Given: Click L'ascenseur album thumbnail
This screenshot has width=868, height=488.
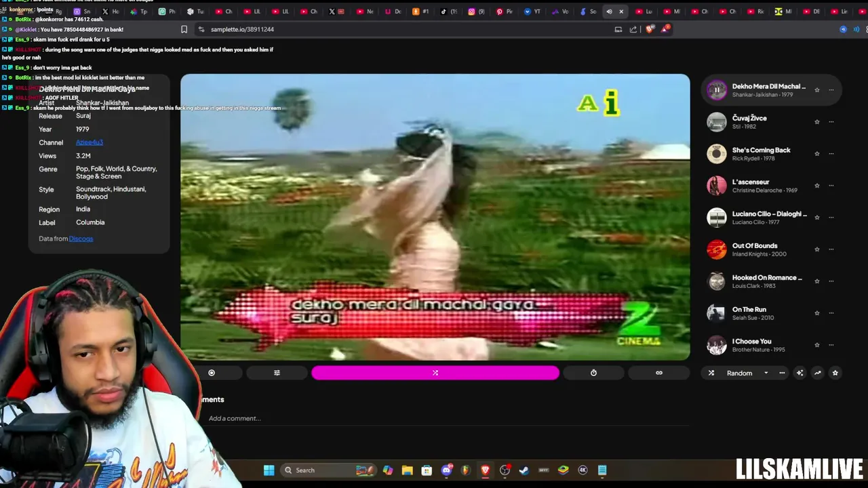Looking at the screenshot, I should click(717, 186).
